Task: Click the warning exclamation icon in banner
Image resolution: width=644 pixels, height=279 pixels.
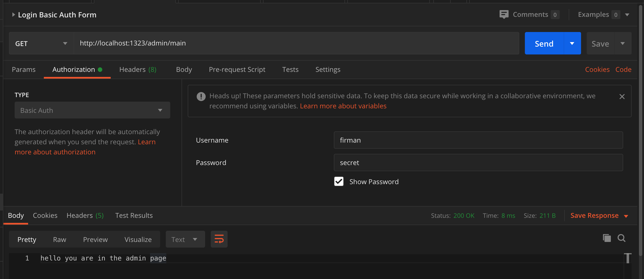Action: click(x=201, y=97)
